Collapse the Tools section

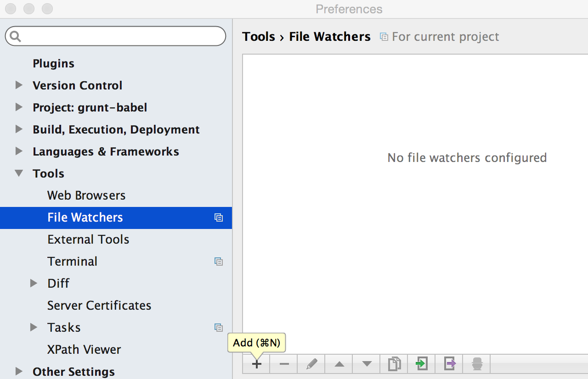click(19, 173)
